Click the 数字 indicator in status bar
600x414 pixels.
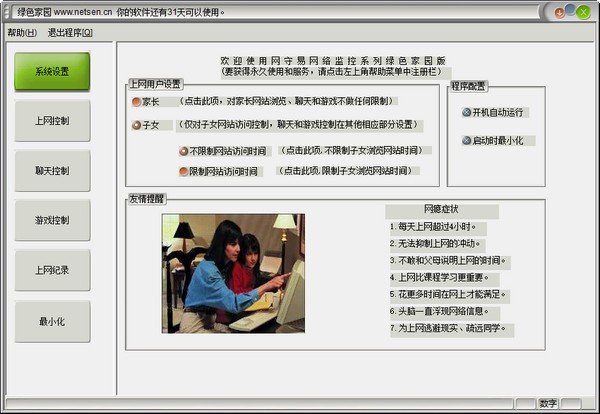pyautogui.click(x=547, y=403)
